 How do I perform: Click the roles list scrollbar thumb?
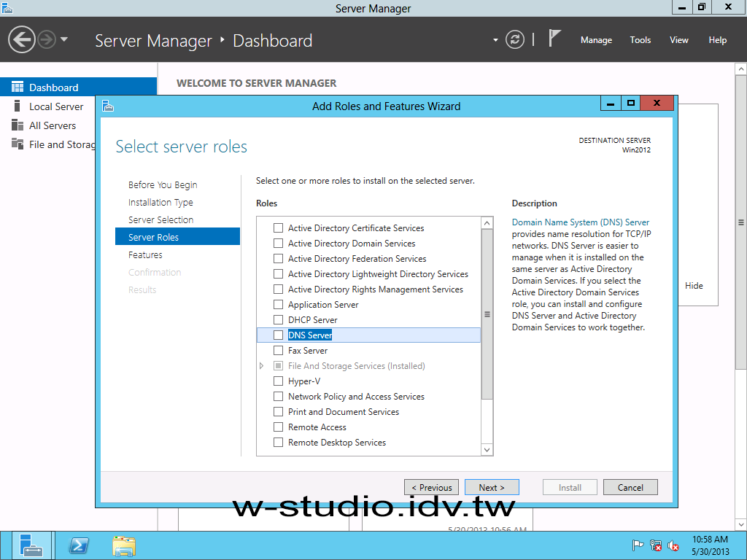[x=487, y=314]
